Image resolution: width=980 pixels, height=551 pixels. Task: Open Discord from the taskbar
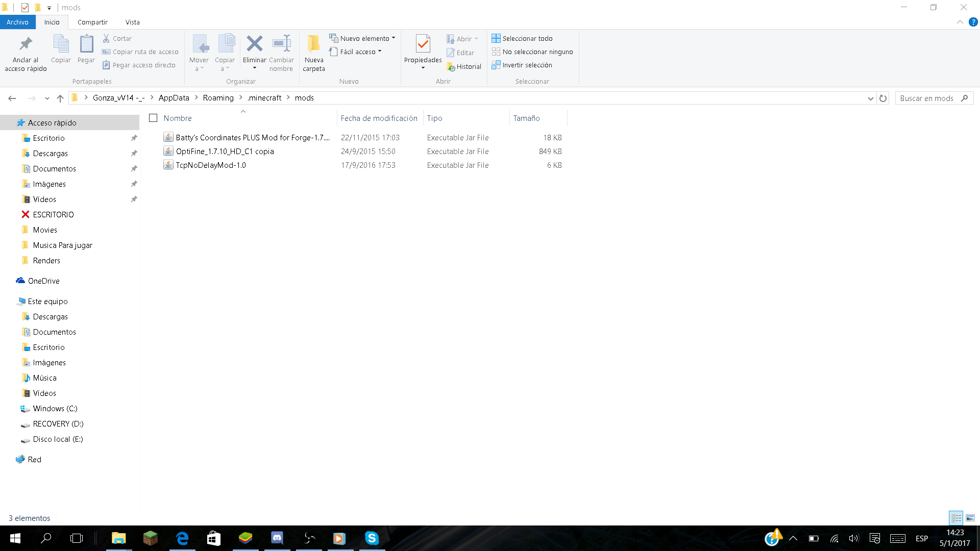277,538
